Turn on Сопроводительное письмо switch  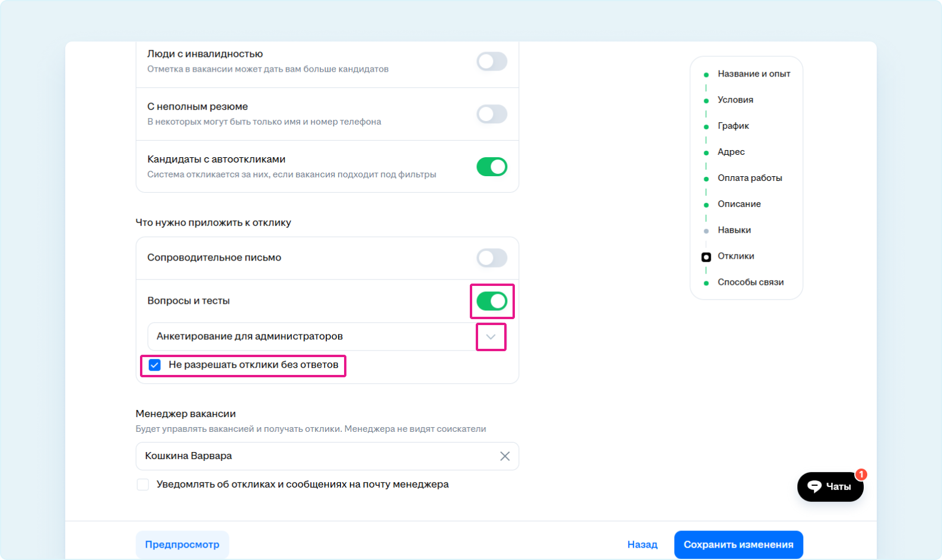coord(492,258)
